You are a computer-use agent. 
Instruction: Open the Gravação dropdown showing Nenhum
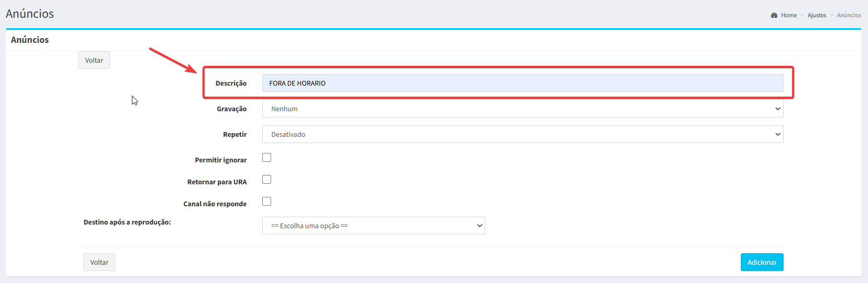[x=522, y=109]
